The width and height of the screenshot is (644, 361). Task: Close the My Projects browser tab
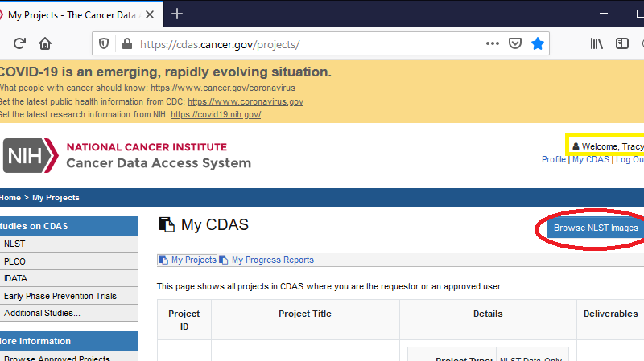[x=150, y=14]
